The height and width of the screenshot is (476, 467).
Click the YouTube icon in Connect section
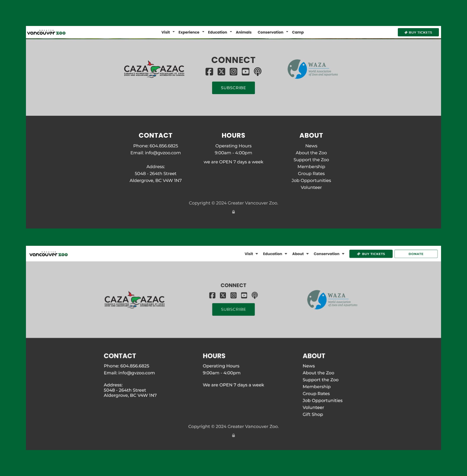[245, 71]
